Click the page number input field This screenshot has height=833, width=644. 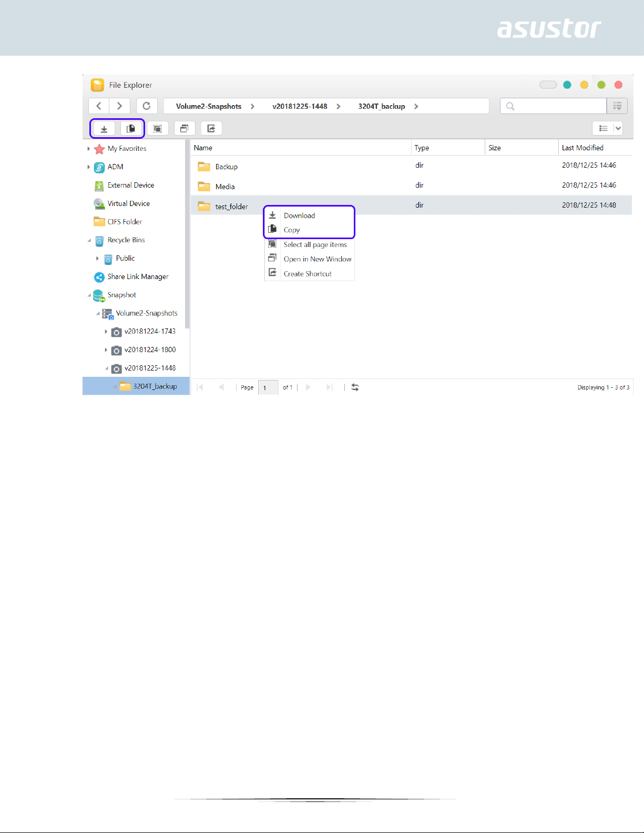pyautogui.click(x=268, y=387)
